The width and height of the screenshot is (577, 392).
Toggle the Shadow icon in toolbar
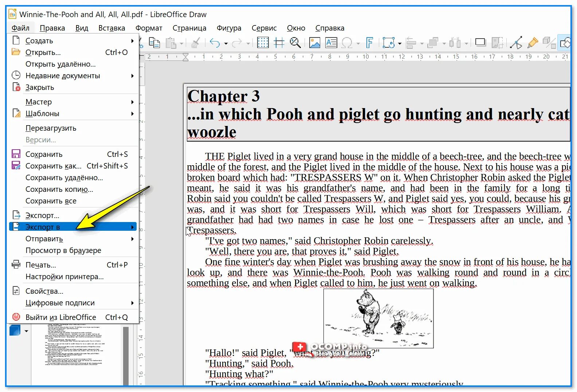(480, 43)
